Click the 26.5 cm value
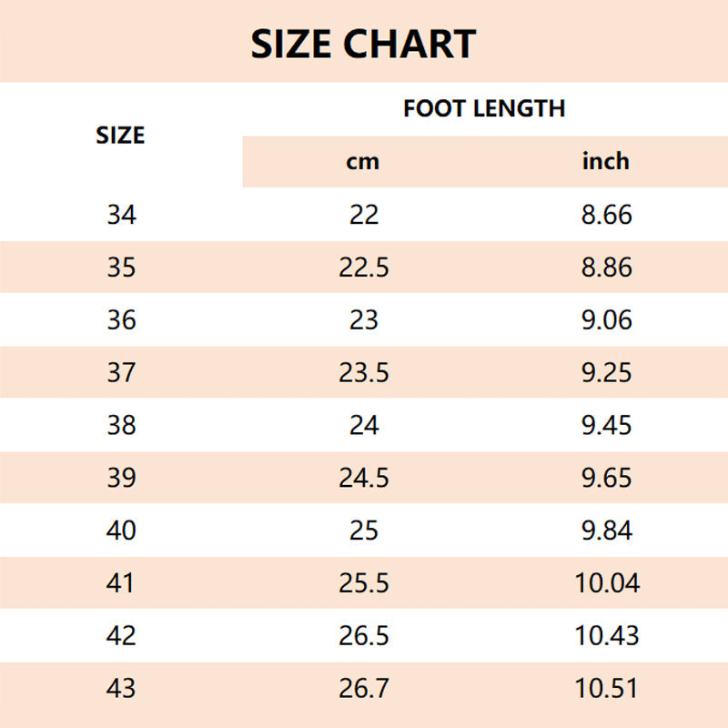The image size is (728, 728). click(x=363, y=635)
